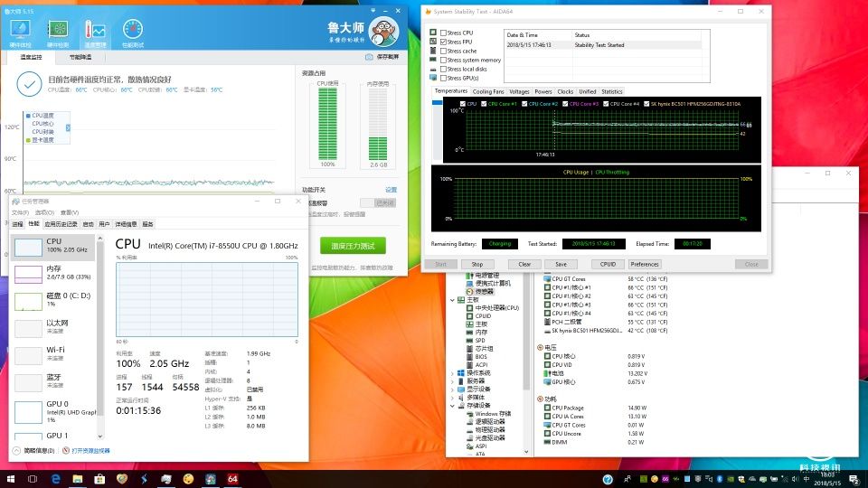Open the 文件(F) menu in Task Manager
The height and width of the screenshot is (488, 868).
click(20, 212)
